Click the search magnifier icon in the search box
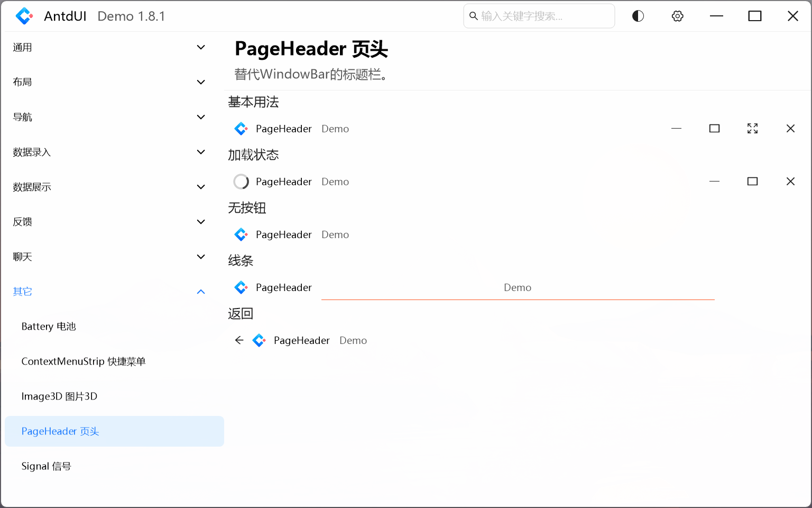812x508 pixels. pos(473,16)
